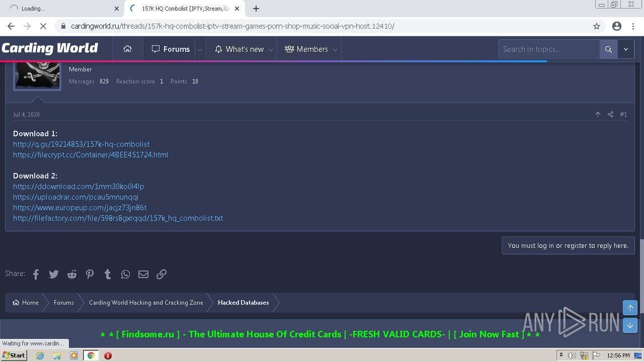
Task: Share via WhatsApp icon
Action: point(125,274)
